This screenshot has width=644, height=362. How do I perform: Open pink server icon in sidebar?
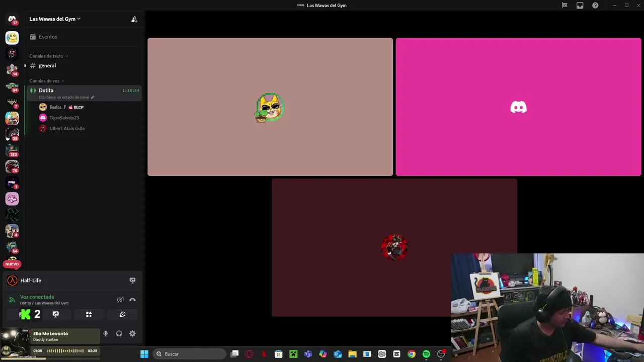pyautogui.click(x=12, y=199)
